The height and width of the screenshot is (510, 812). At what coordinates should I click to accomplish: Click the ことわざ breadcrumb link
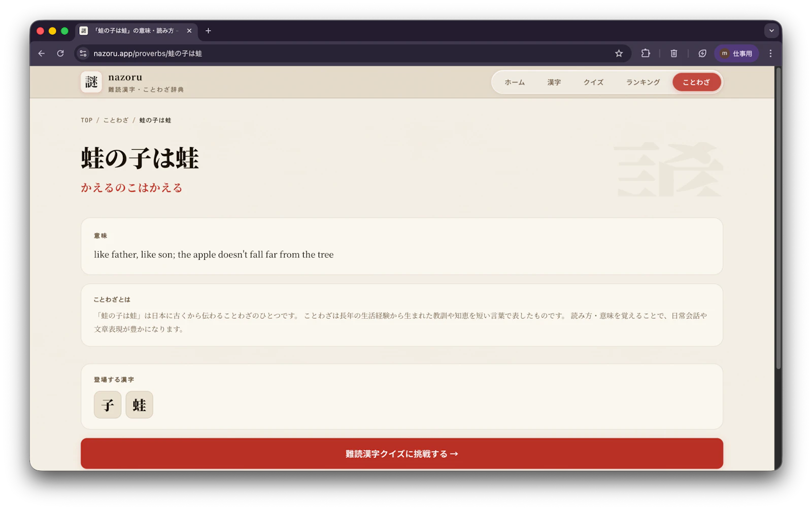click(116, 120)
